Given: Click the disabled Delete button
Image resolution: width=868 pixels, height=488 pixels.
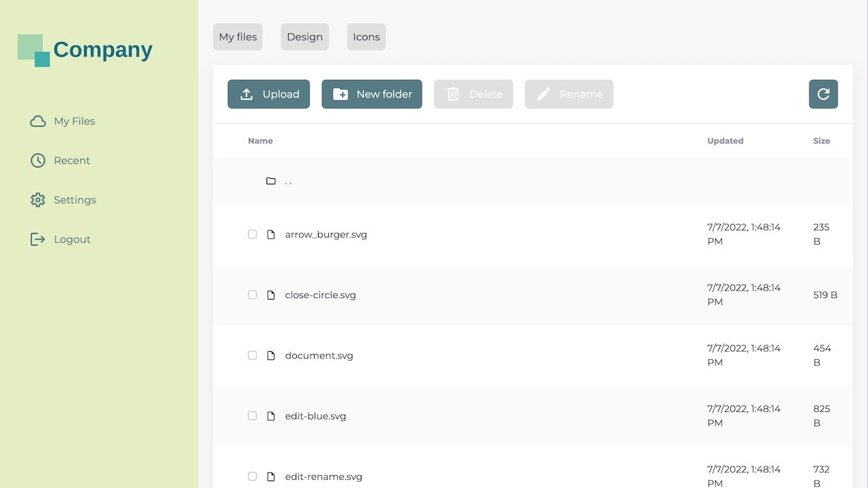Looking at the screenshot, I should [x=473, y=94].
